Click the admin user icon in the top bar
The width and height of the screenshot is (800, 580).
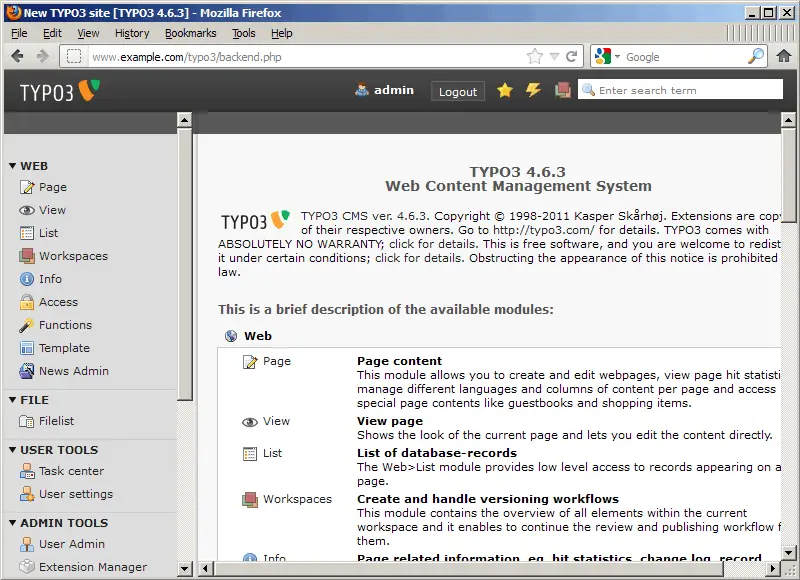[x=362, y=90]
